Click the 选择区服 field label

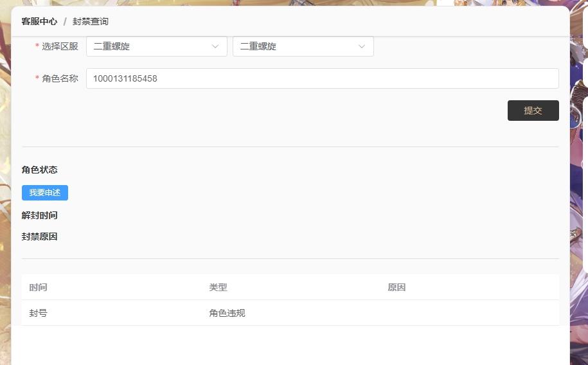tap(60, 46)
